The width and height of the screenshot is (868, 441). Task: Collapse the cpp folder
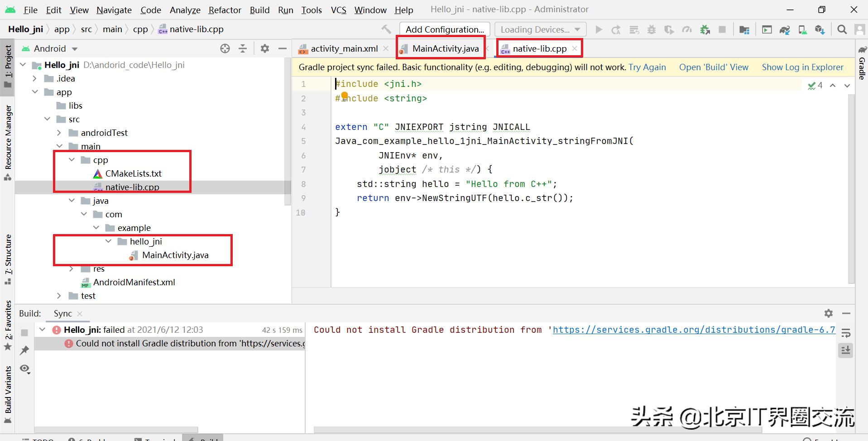(72, 160)
